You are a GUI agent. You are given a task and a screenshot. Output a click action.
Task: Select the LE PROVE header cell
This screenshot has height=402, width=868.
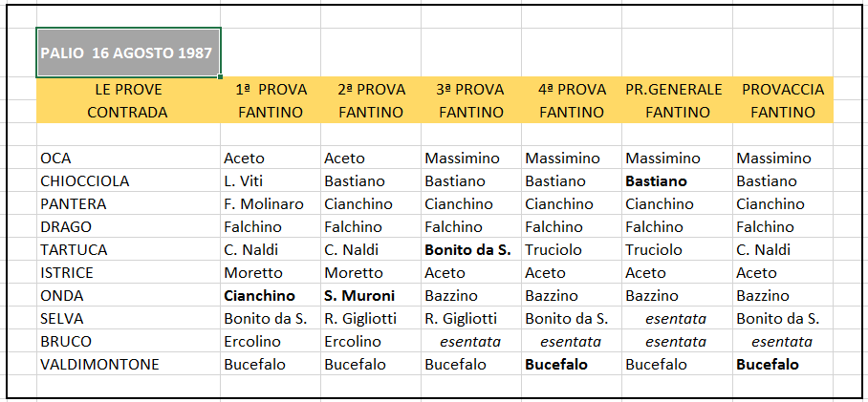[x=128, y=89]
